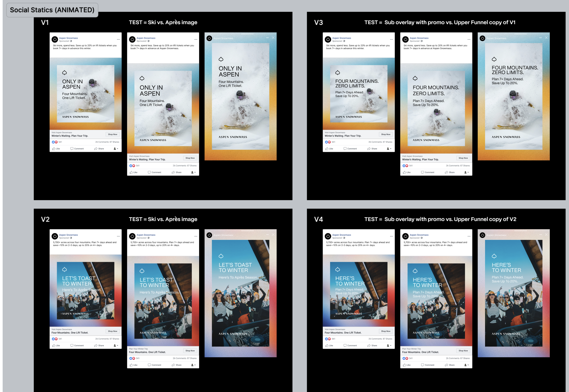This screenshot has height=392, width=569.
Task: Click Shop Now on V1's second feed ad
Action: pyautogui.click(x=190, y=158)
